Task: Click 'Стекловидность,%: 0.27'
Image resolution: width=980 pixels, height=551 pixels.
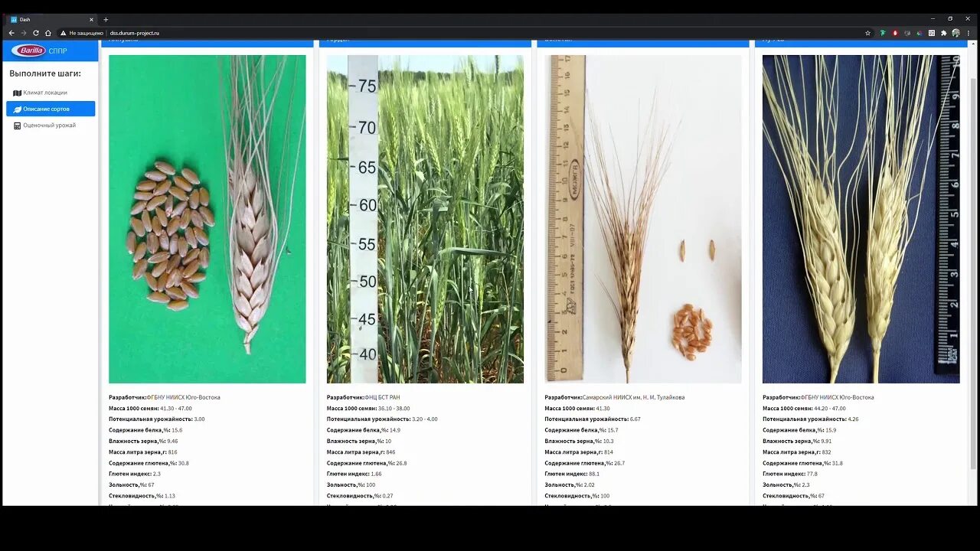Action: pos(361,496)
